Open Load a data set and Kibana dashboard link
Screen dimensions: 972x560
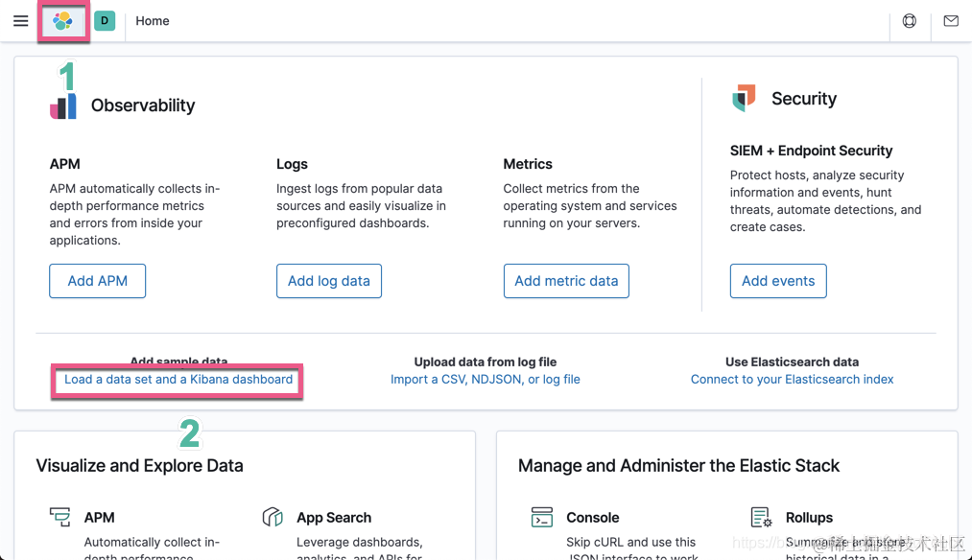point(178,380)
